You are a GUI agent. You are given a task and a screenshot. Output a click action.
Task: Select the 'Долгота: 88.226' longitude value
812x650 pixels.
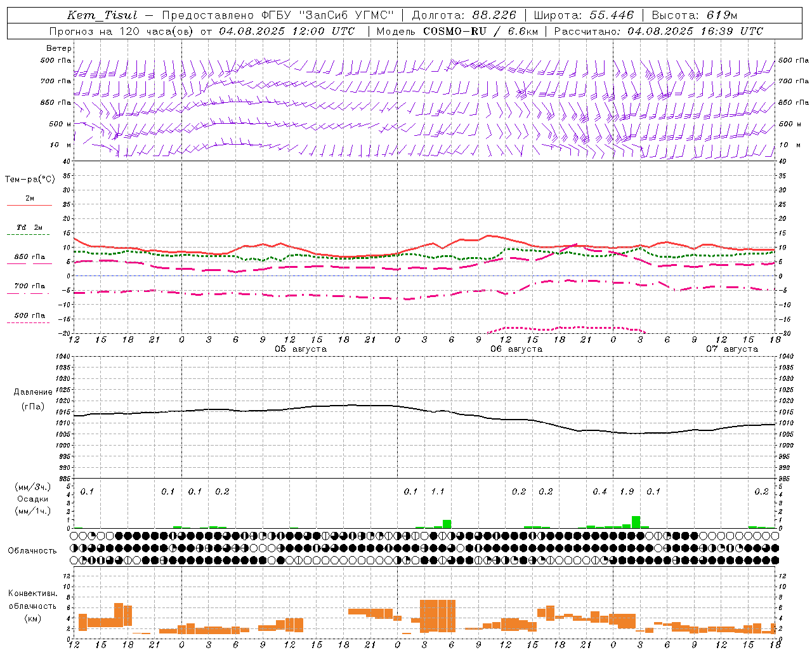pos(464,15)
